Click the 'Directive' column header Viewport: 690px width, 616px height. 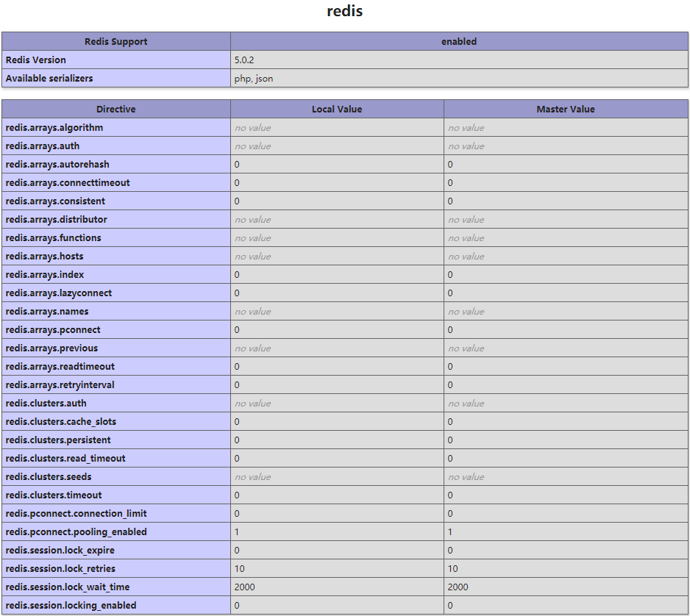click(x=116, y=109)
